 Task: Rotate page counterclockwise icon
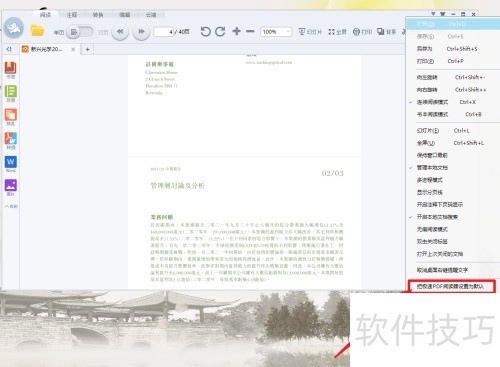tap(205, 32)
